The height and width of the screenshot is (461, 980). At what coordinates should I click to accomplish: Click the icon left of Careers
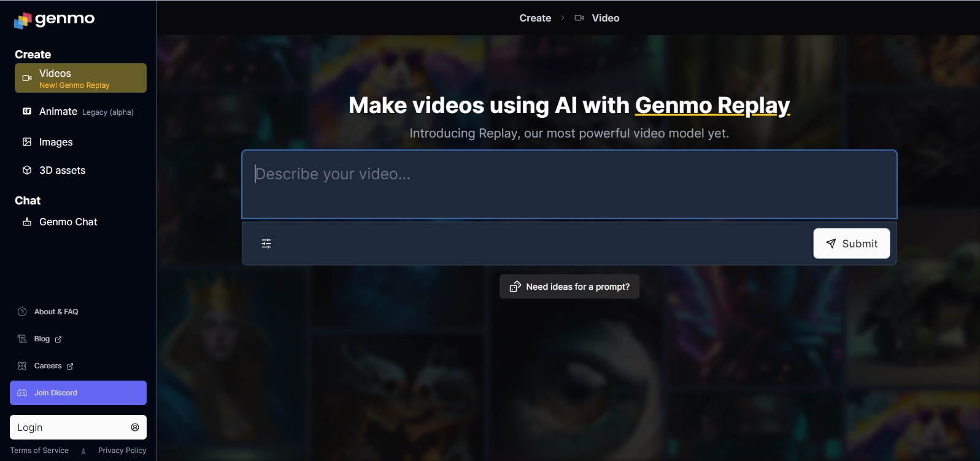pos(22,366)
